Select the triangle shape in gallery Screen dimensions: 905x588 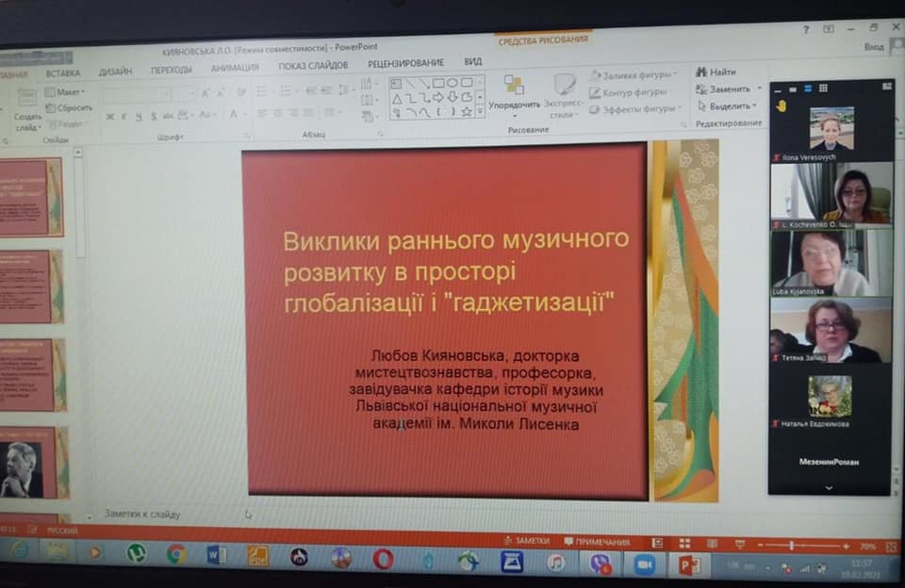tap(397, 99)
